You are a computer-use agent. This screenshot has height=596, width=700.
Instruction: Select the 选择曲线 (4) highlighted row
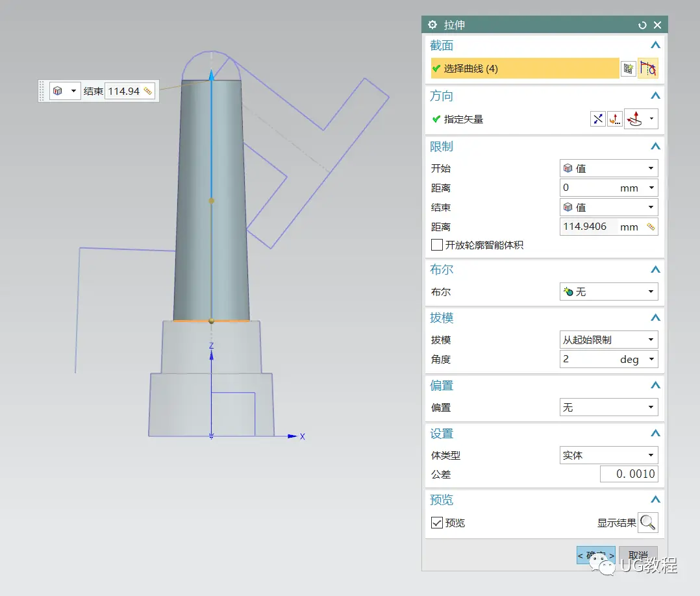(525, 68)
